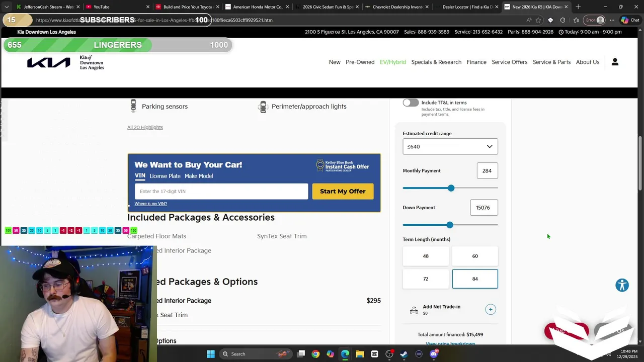Viewport: 644px width, 362px height.
Task: Click the Kelley Blue Book Instant Cash Offer badge
Action: pyautogui.click(x=343, y=165)
